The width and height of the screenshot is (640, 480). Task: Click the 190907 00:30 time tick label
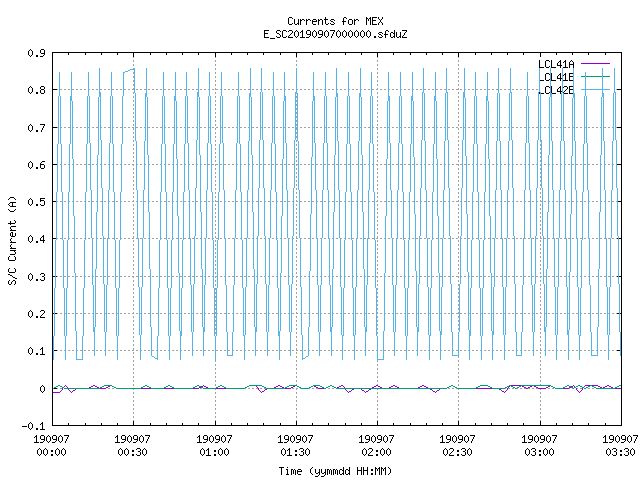(x=132, y=446)
